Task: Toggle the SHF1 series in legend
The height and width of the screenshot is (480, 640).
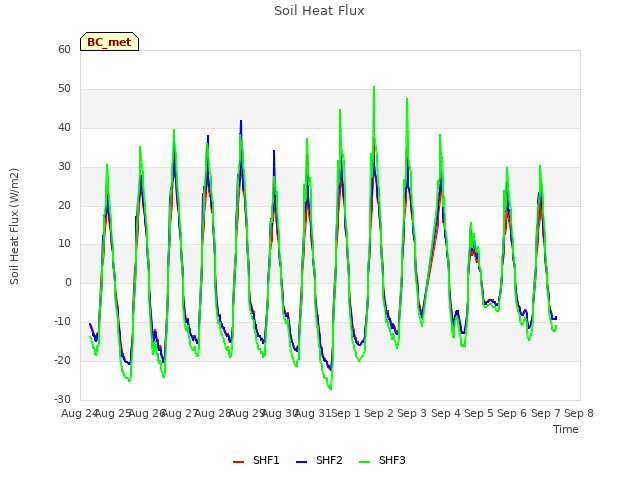Action: click(256, 461)
